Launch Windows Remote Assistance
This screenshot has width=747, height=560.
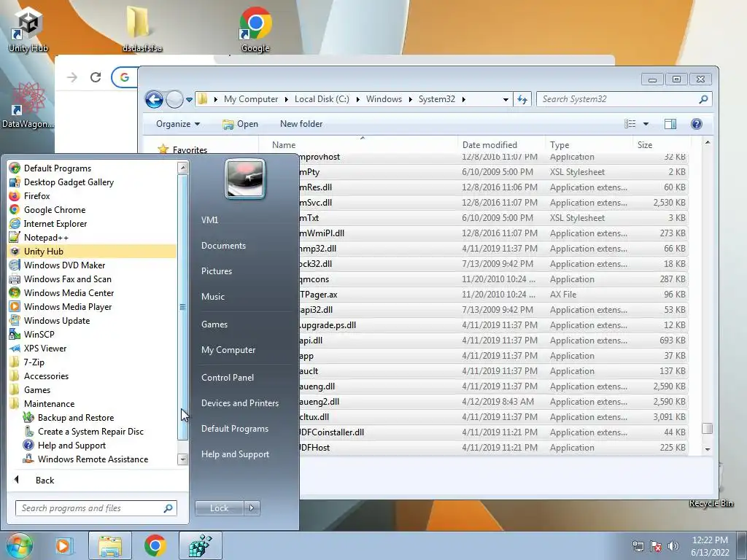tap(91, 459)
